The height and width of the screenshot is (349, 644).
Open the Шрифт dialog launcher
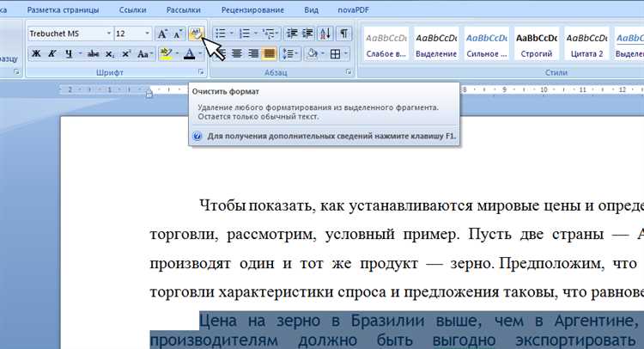coord(201,73)
